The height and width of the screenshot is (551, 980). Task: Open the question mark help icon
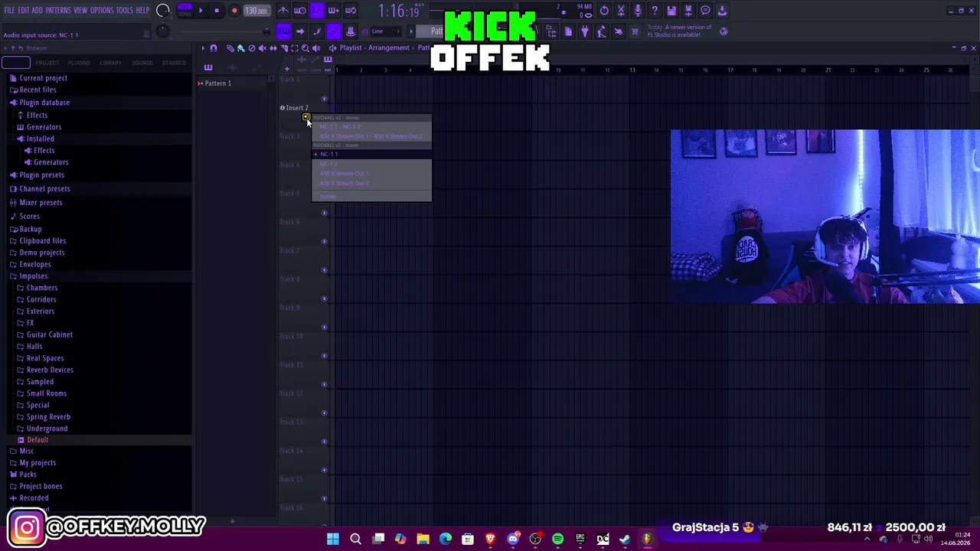655,11
